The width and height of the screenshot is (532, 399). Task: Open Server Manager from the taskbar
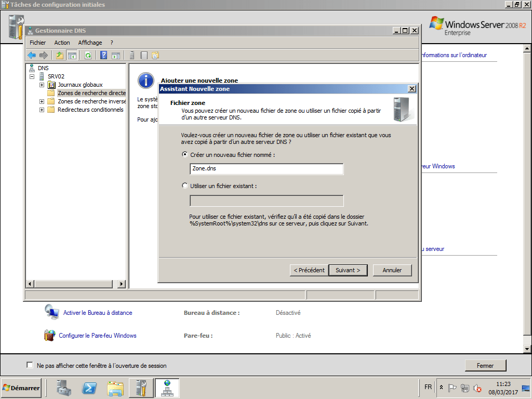point(63,388)
